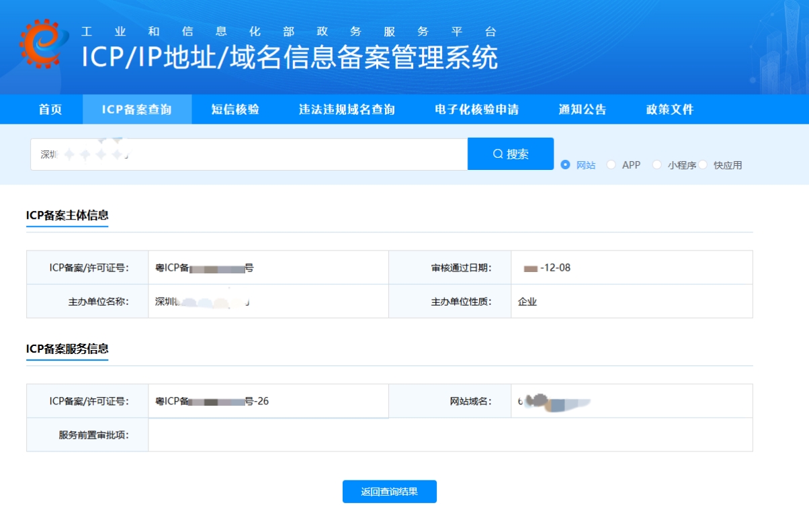This screenshot has height=532, width=809.
Task: Click the ICP/IP地址/域名信息备案管理系统 title
Action: pyautogui.click(x=290, y=57)
